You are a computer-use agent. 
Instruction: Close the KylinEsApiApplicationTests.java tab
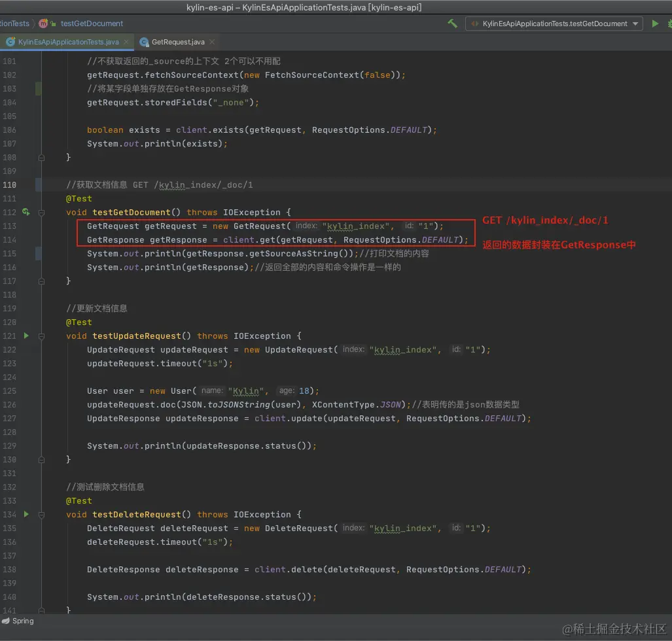pyautogui.click(x=126, y=42)
